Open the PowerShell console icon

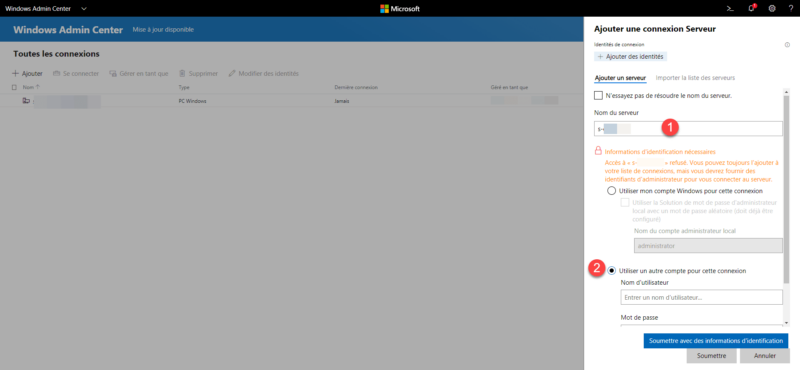click(731, 9)
